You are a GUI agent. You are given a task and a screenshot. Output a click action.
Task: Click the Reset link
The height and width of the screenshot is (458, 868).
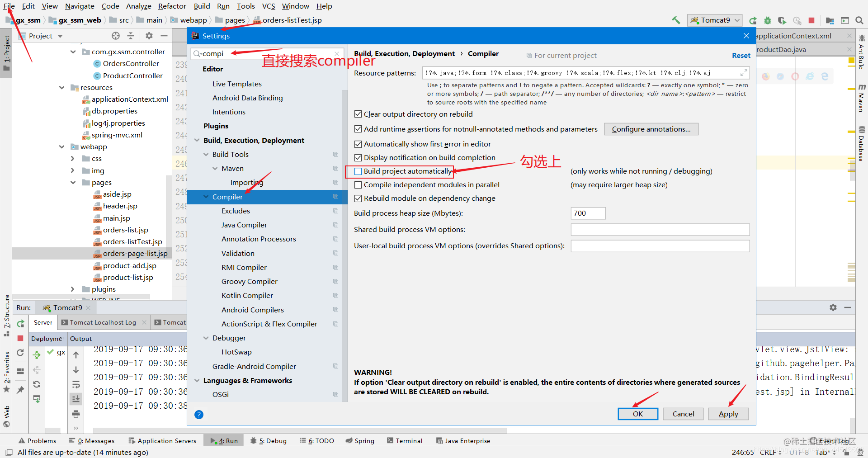(x=741, y=55)
